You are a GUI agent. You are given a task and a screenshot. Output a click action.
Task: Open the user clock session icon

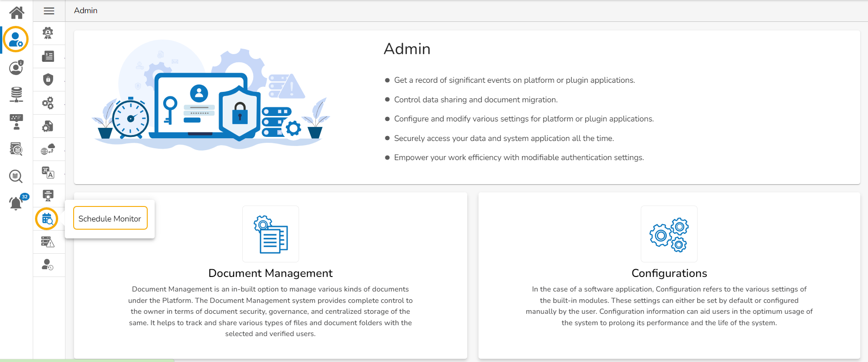(48, 265)
